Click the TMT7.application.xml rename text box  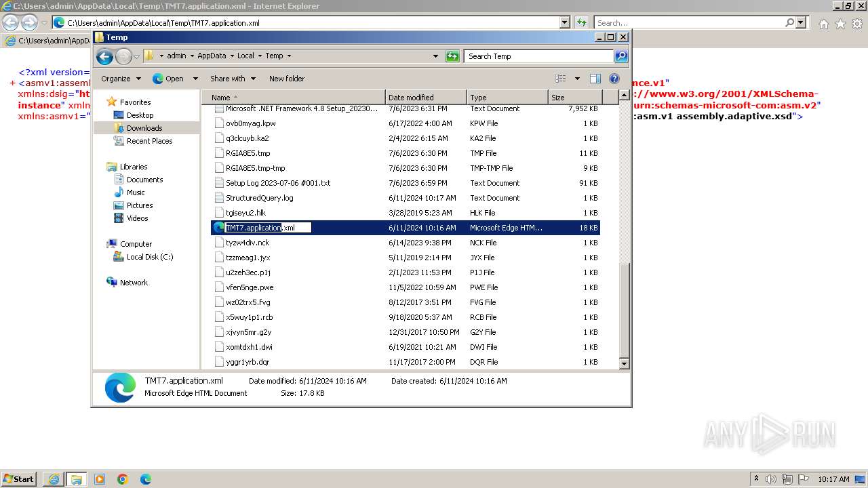pyautogui.click(x=268, y=228)
